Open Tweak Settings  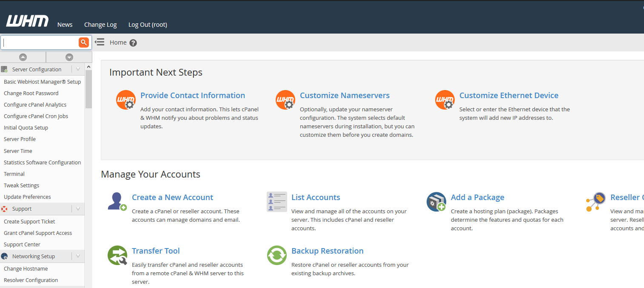[x=21, y=185]
